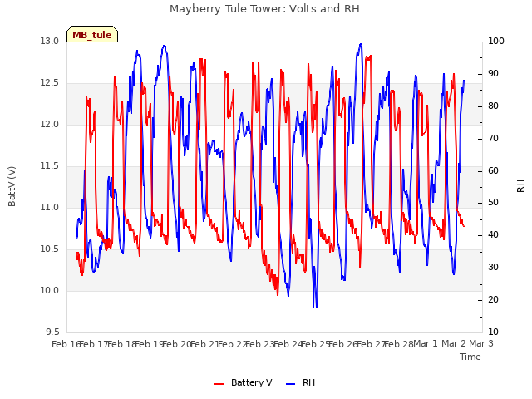Viewport: 532px width, 399px height.
Task: Click the 60 right axis tick
Action: tap(493, 170)
